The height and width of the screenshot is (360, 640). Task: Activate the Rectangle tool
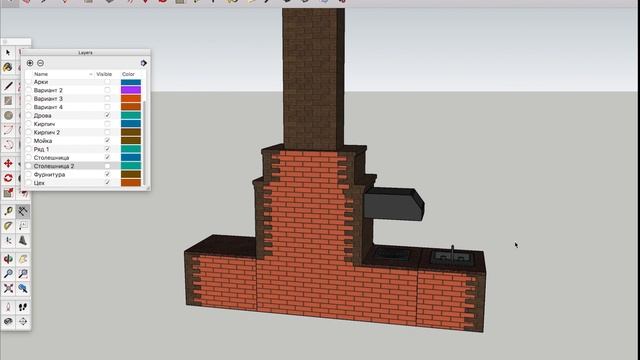(x=8, y=101)
